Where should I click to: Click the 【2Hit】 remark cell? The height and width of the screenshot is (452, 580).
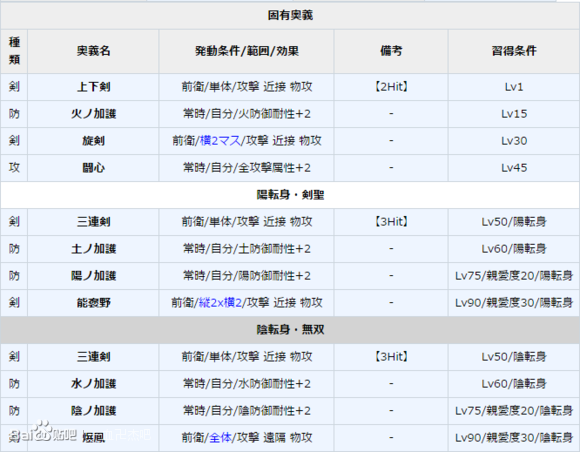click(x=391, y=87)
